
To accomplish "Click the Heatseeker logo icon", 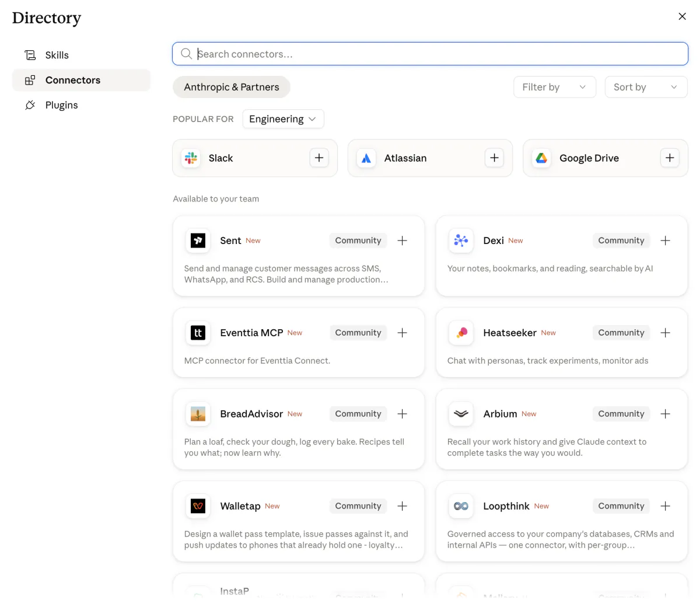I will click(x=461, y=333).
